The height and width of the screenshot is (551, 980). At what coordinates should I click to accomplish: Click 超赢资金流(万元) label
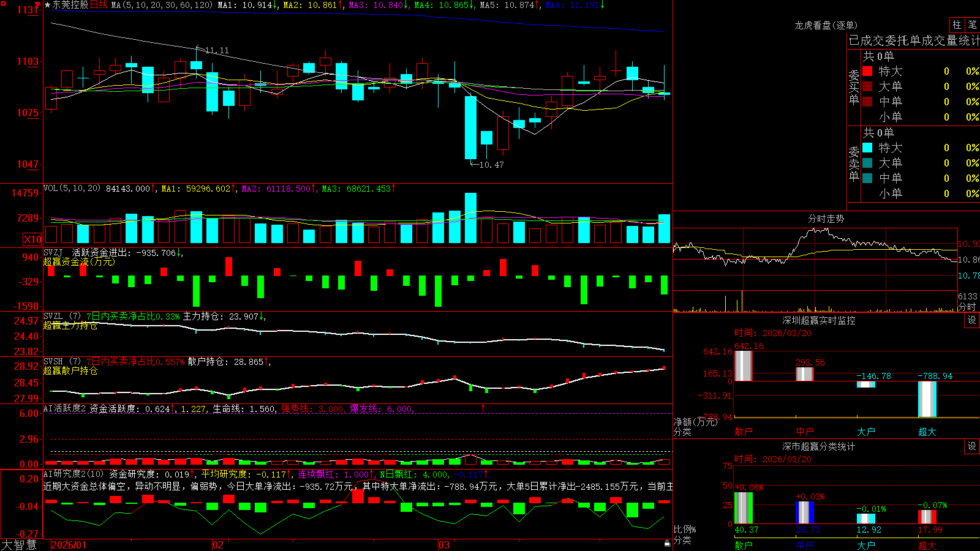(79, 261)
